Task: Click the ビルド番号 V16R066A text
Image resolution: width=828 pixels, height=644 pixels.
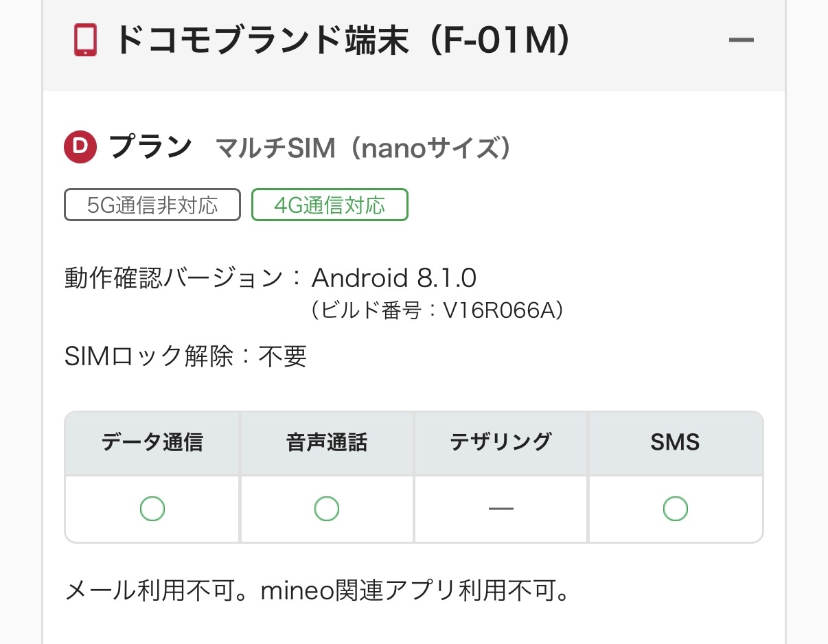Action: [437, 311]
